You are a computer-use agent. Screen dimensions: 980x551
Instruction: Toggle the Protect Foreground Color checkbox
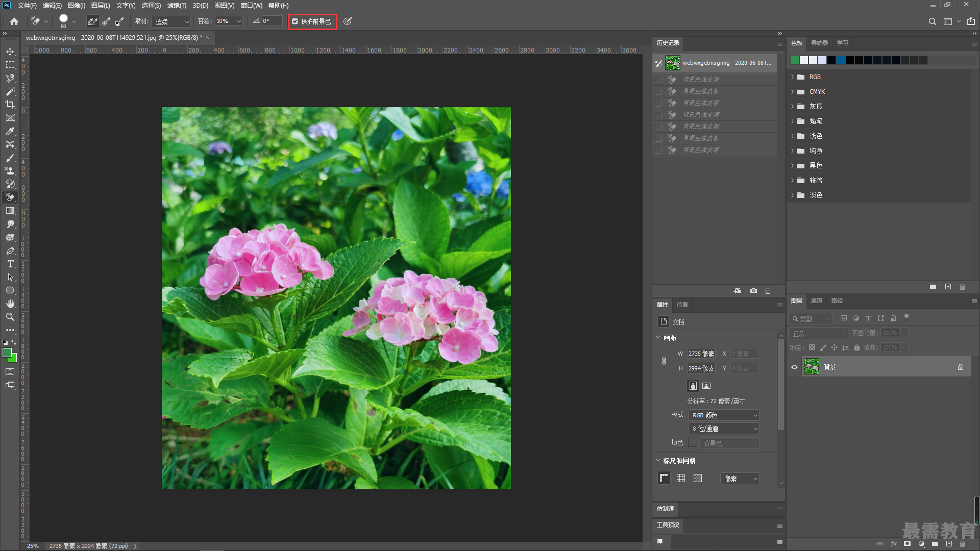coord(295,21)
